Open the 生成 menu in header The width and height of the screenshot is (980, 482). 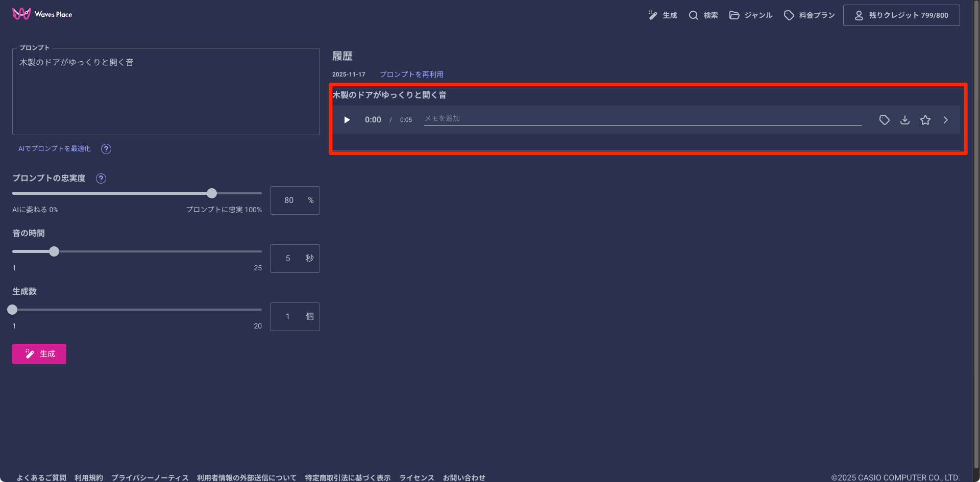[x=663, y=15]
